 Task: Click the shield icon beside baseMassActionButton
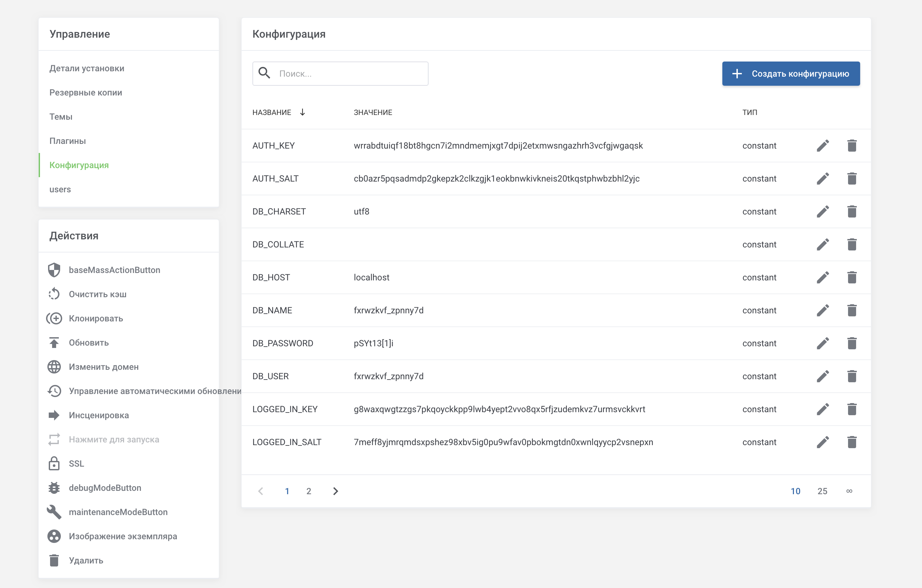54,270
